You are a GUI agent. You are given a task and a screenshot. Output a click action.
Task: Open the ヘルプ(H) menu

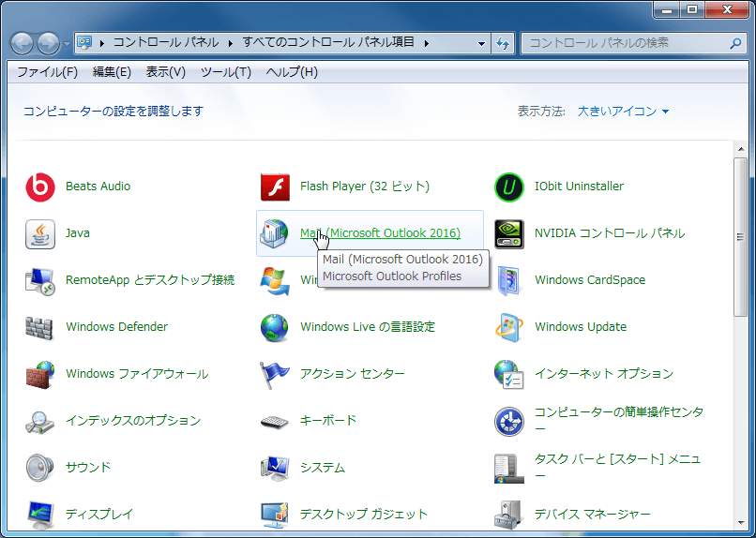[292, 72]
